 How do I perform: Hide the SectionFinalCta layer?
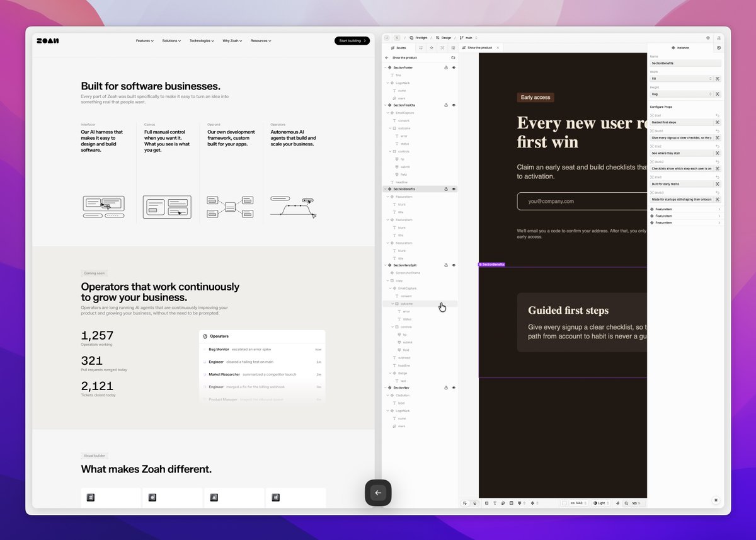[x=454, y=105]
